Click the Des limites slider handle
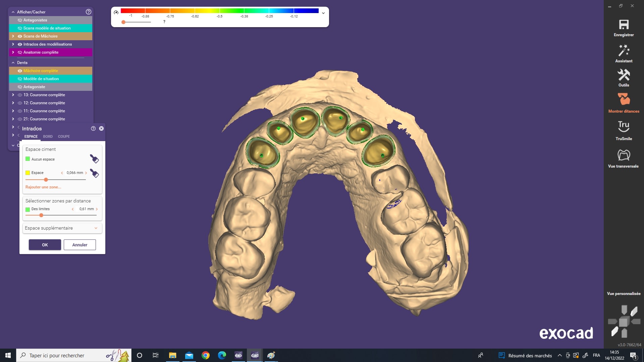Screen dimensions: 644x362 click(x=41, y=215)
